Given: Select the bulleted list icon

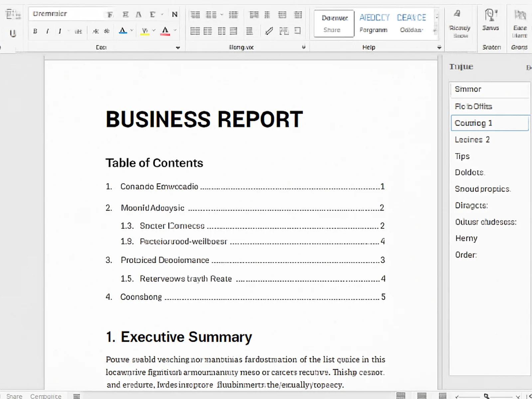Looking at the screenshot, I should pyautogui.click(x=196, y=15).
